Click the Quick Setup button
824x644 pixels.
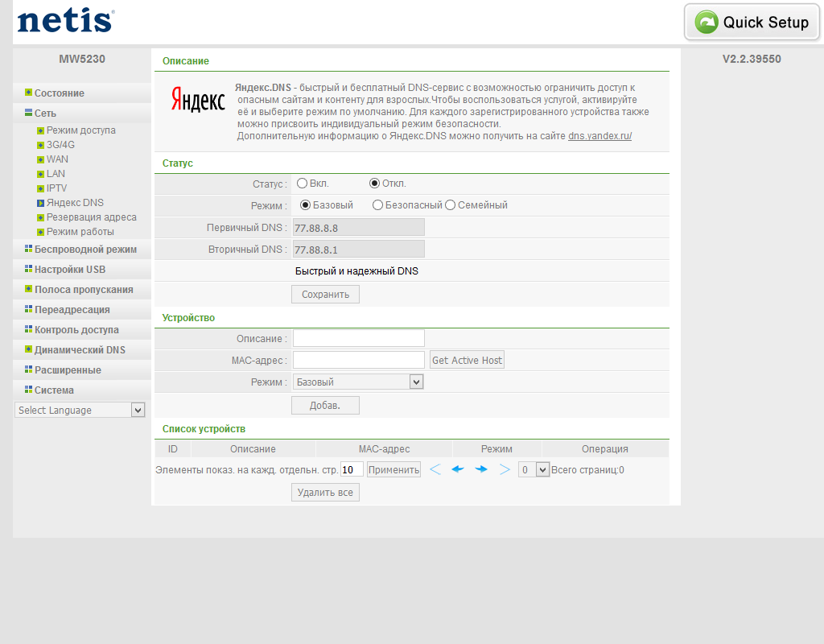[752, 22]
